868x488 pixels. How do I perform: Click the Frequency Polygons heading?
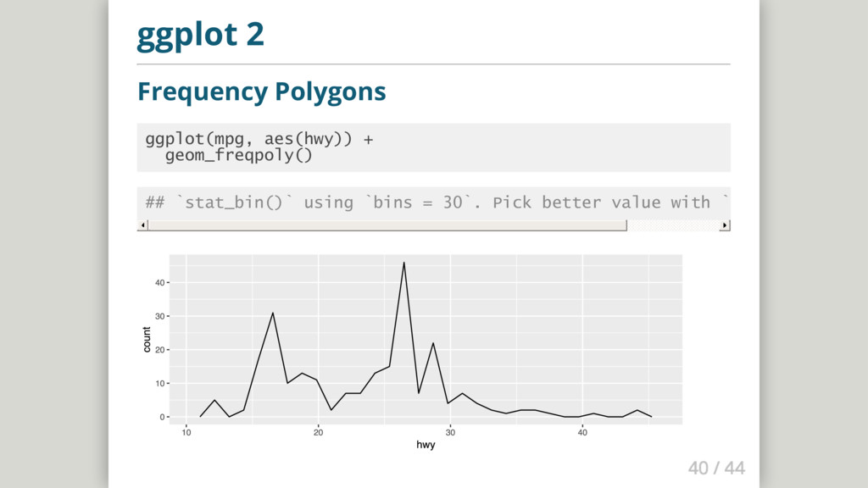tap(261, 91)
